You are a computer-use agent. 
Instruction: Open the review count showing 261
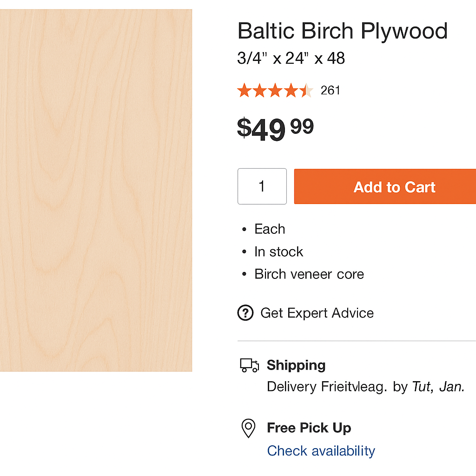click(x=330, y=91)
